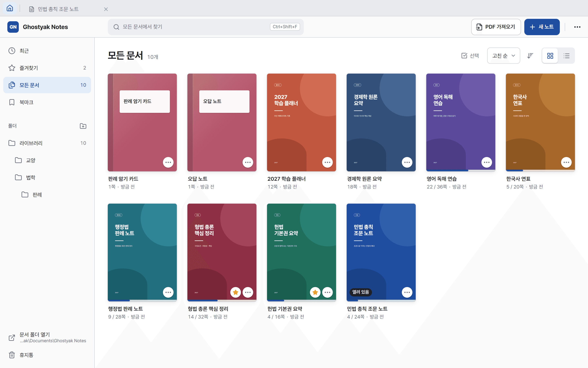
Task: Open the 휴지통 trash
Action: coord(47,355)
